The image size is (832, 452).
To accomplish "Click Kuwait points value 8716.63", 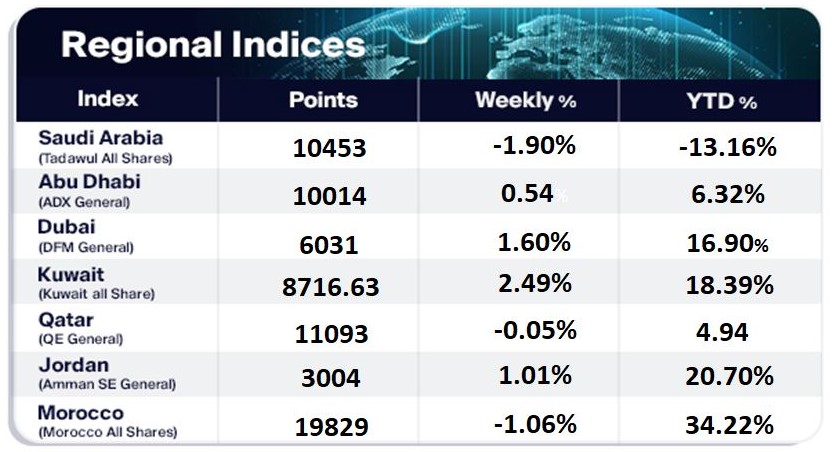I will coord(330,288).
